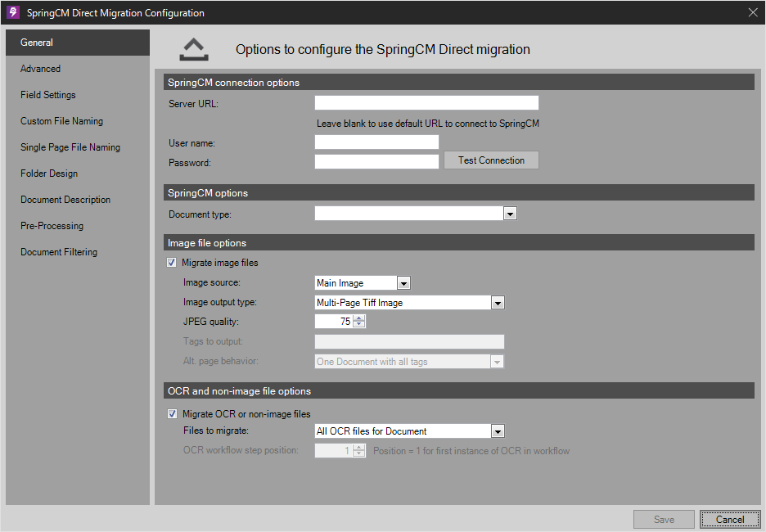The height and width of the screenshot is (532, 766).
Task: Click the Server URL input field
Action: pos(426,103)
